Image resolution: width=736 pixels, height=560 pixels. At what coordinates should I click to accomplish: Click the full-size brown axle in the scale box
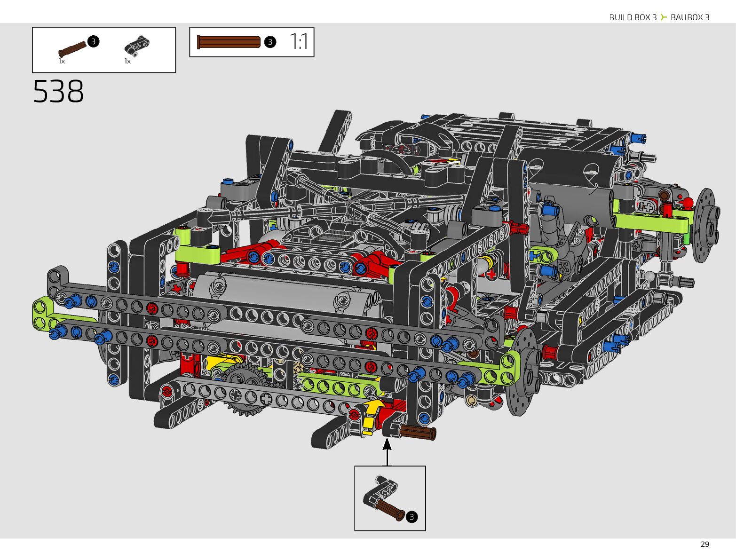coord(229,42)
